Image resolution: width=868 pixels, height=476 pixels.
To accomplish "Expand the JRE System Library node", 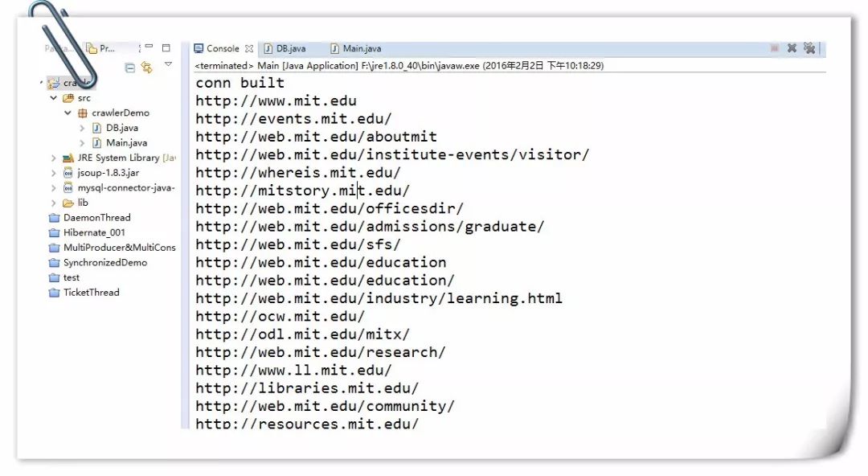I will (x=54, y=158).
